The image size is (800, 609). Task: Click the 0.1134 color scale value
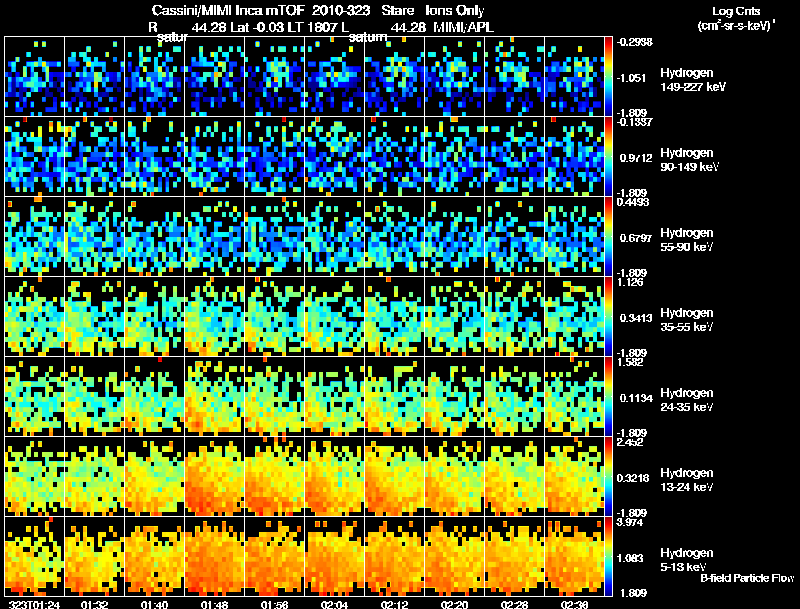(636, 398)
